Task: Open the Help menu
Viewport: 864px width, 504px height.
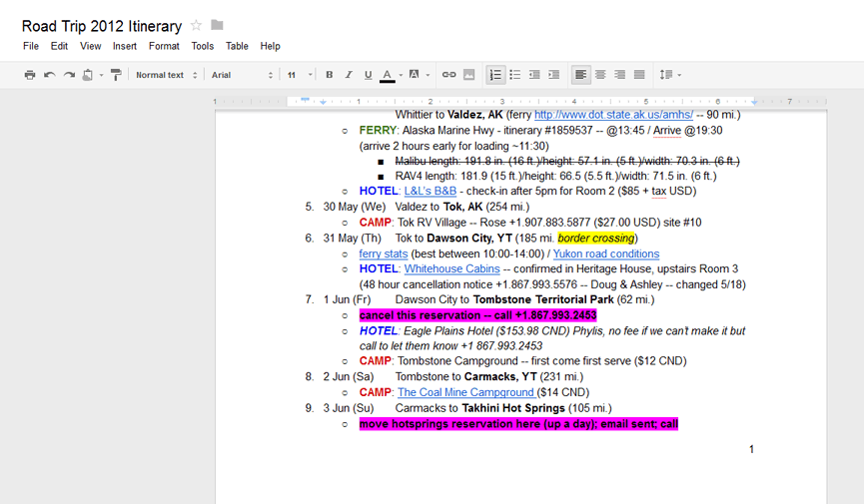Action: (x=270, y=46)
